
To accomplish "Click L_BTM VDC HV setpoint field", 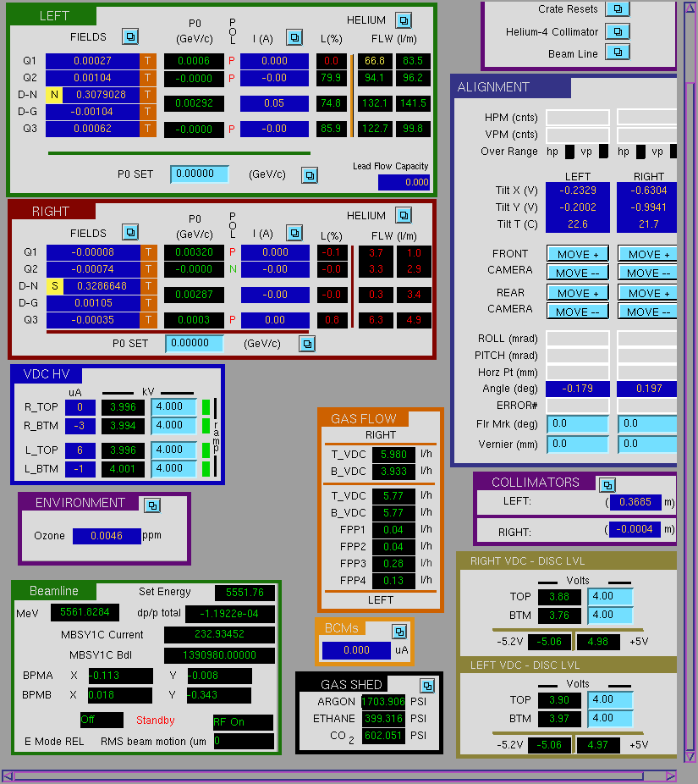I will 174,468.
